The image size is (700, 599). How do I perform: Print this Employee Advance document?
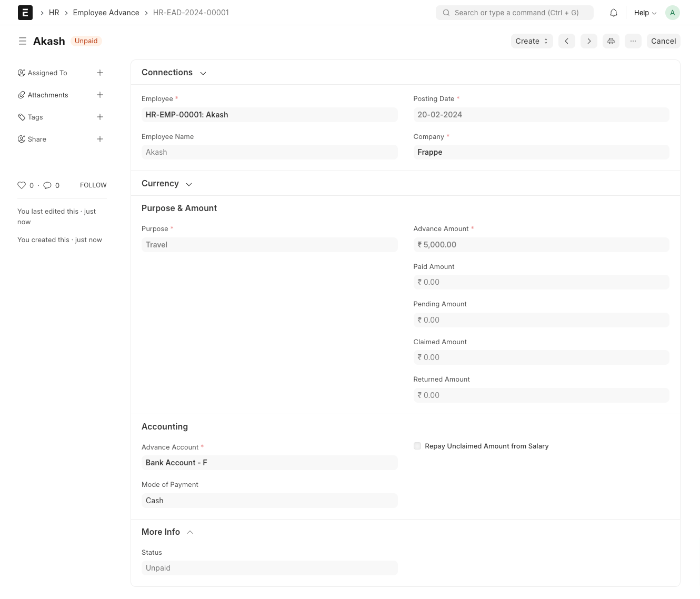[x=611, y=41]
